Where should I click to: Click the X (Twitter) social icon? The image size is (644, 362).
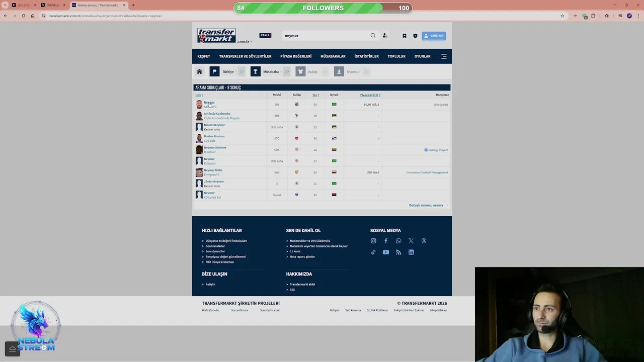tap(411, 241)
